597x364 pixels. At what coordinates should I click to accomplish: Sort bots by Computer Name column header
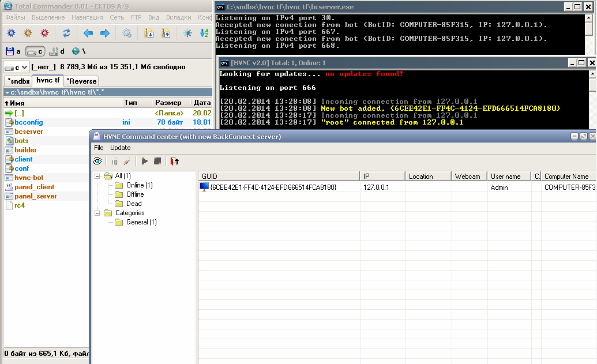click(x=569, y=177)
